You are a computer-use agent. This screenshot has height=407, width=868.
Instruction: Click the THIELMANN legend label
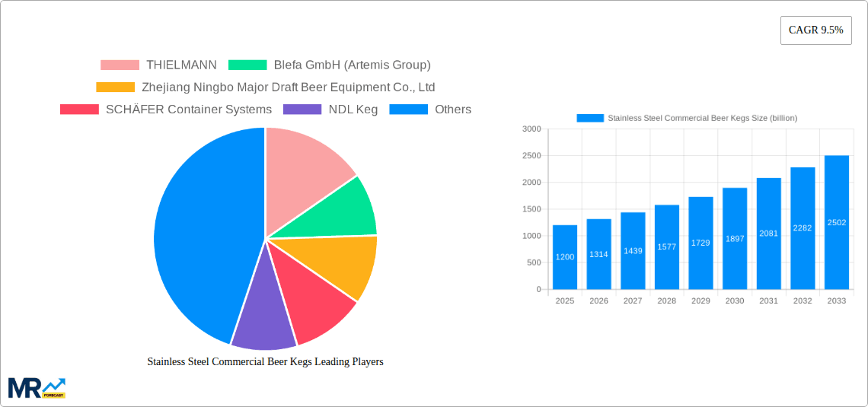pos(181,65)
